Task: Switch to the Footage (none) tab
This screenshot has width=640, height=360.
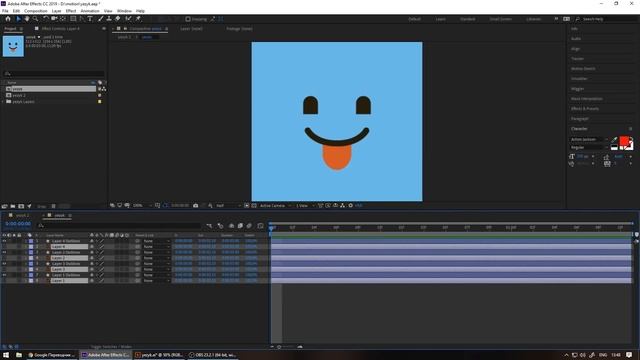Action: (239, 29)
